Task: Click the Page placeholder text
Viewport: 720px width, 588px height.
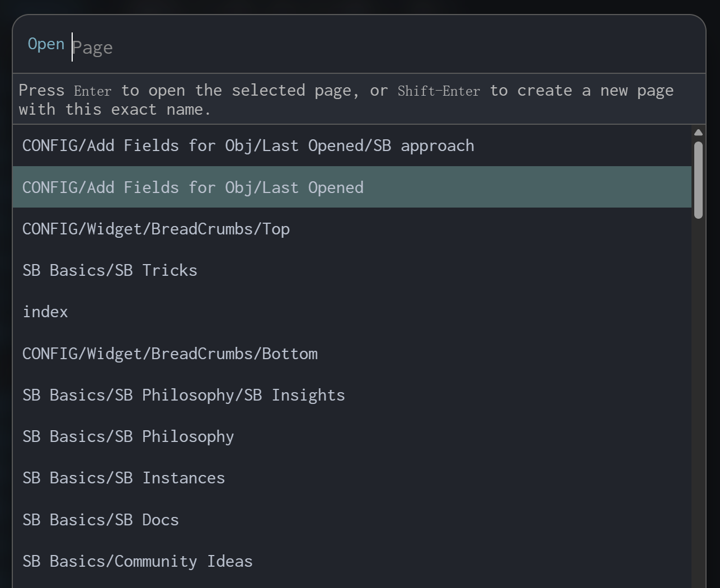Action: click(93, 48)
